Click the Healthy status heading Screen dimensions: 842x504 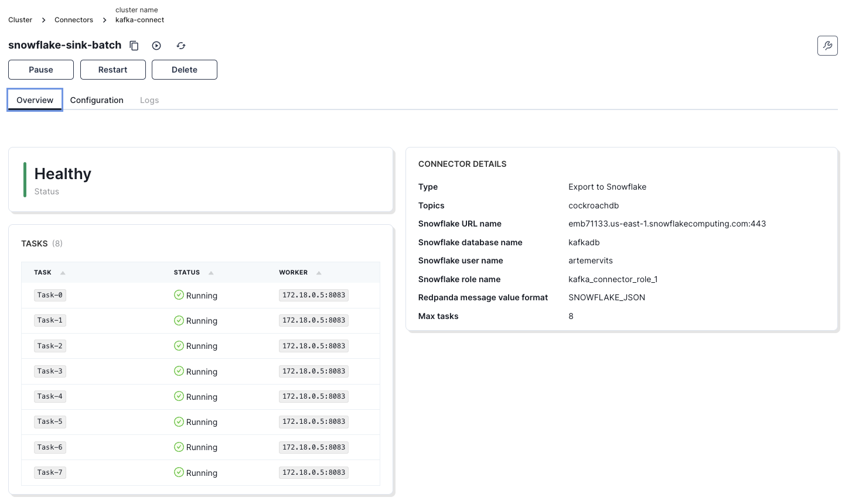point(63,174)
